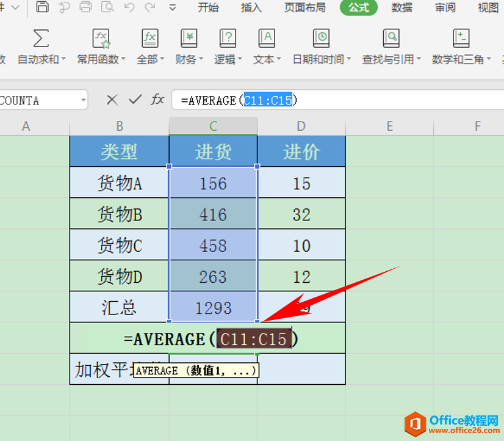Click the AVERAGE function tooltip hint

pyautogui.click(x=196, y=371)
